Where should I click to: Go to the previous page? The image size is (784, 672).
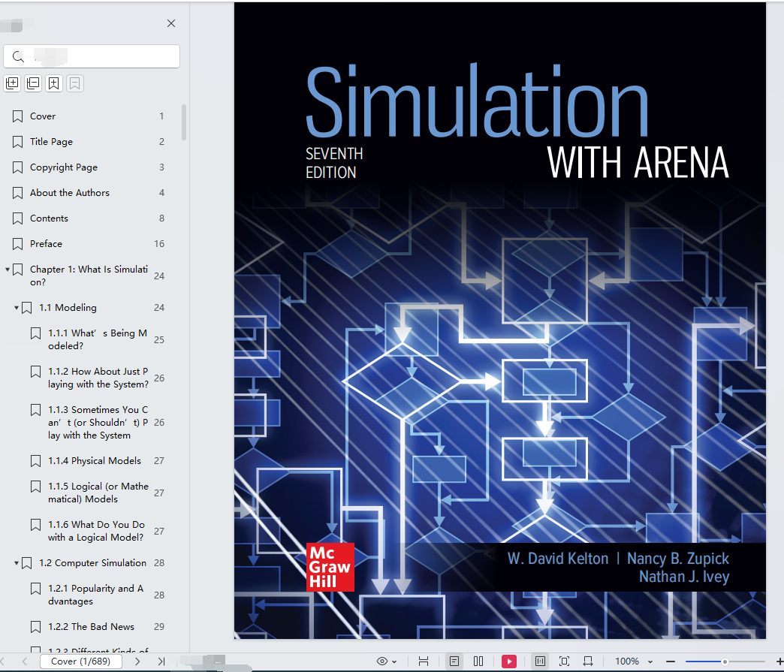click(25, 661)
